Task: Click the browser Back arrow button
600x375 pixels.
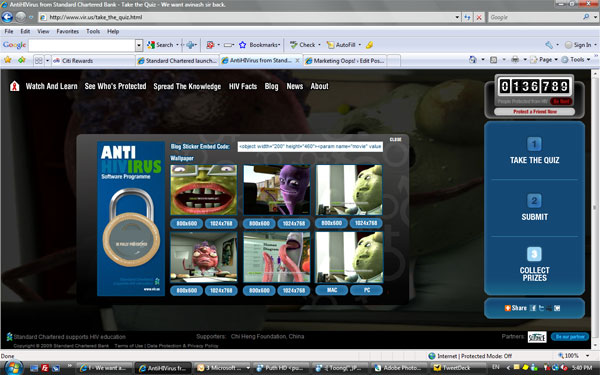Action: coord(7,17)
